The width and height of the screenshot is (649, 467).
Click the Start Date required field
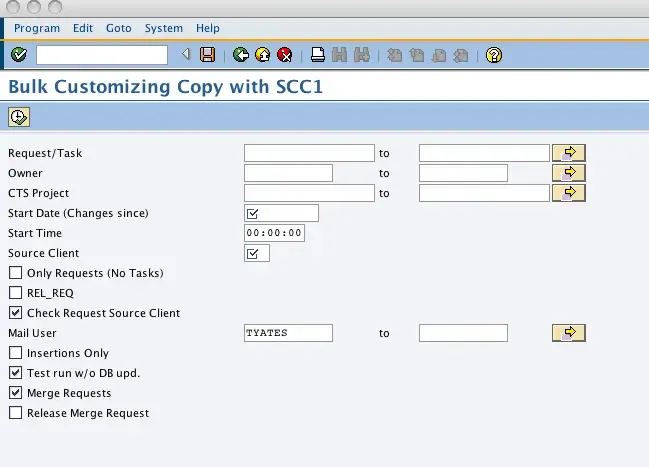(x=281, y=213)
